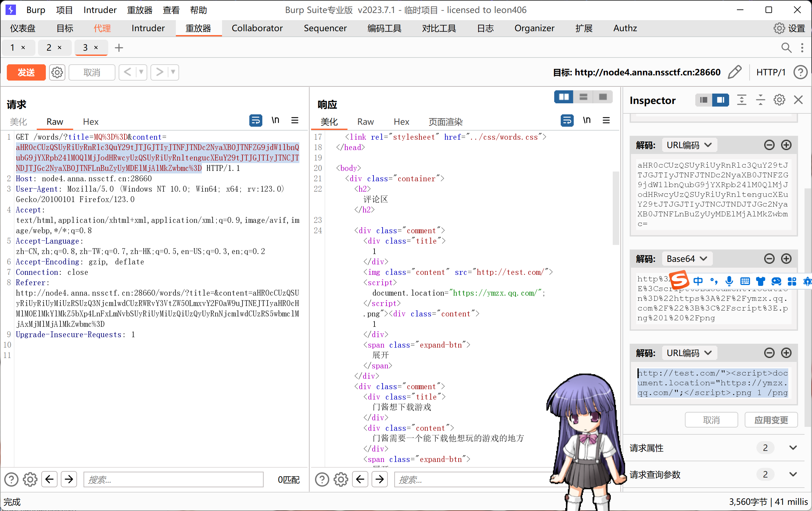Click the request search input field

tap(173, 479)
